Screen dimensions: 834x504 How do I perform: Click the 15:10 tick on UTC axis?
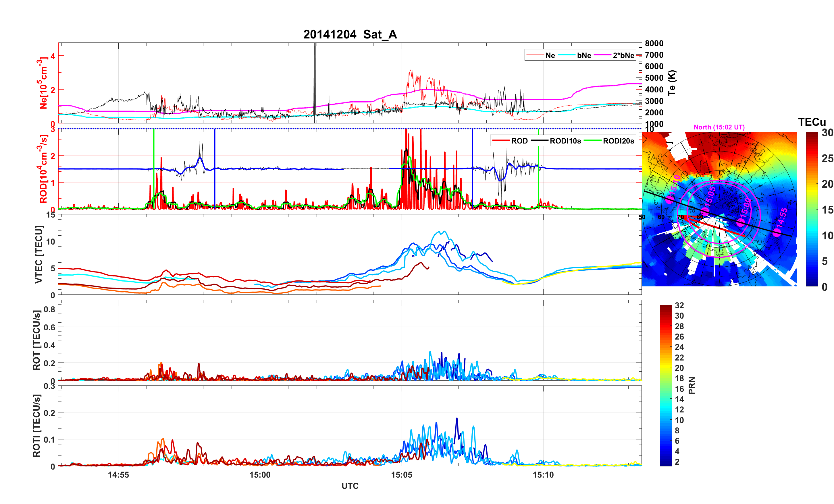[x=543, y=475]
